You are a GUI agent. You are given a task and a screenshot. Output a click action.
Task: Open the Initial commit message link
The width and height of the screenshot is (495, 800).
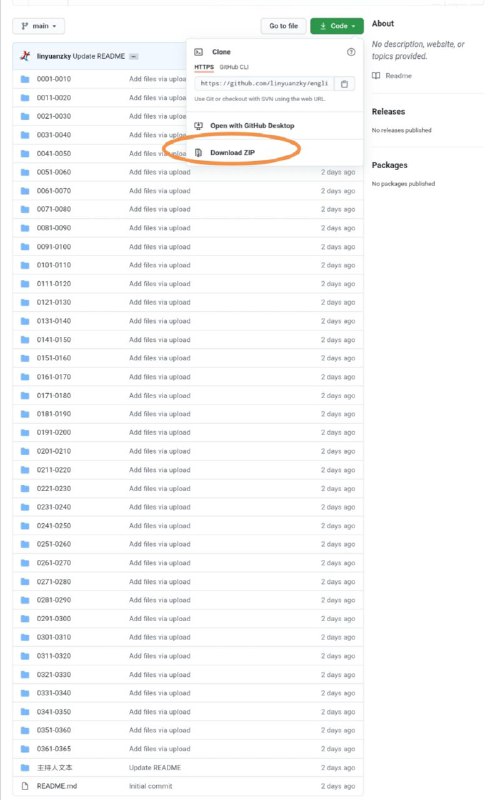[151, 786]
